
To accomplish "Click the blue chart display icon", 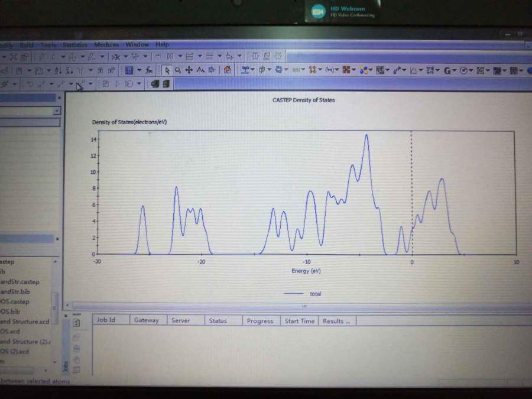I will click(x=129, y=70).
